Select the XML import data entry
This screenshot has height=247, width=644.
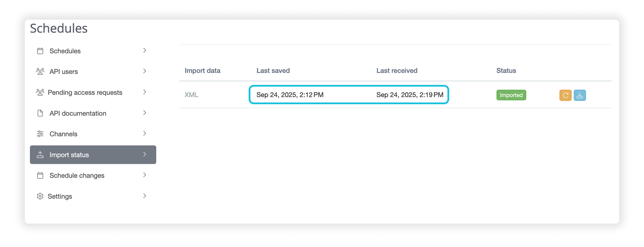click(192, 95)
